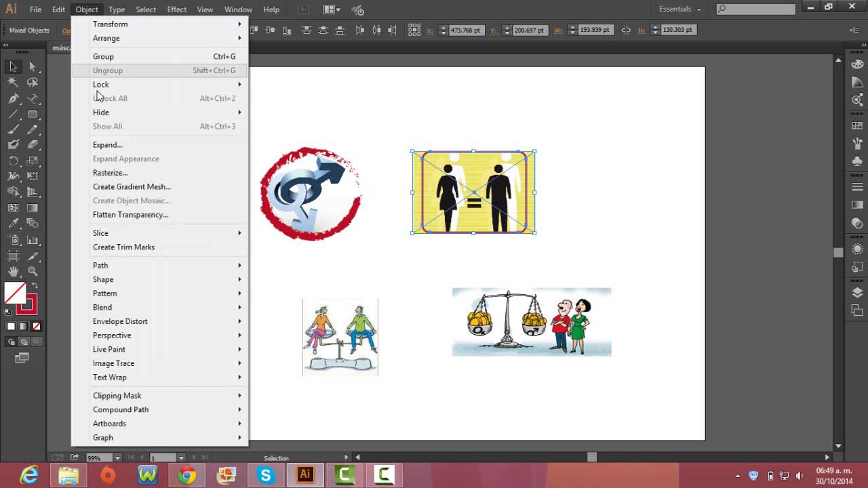Select the Selection tool arrow

[13, 66]
